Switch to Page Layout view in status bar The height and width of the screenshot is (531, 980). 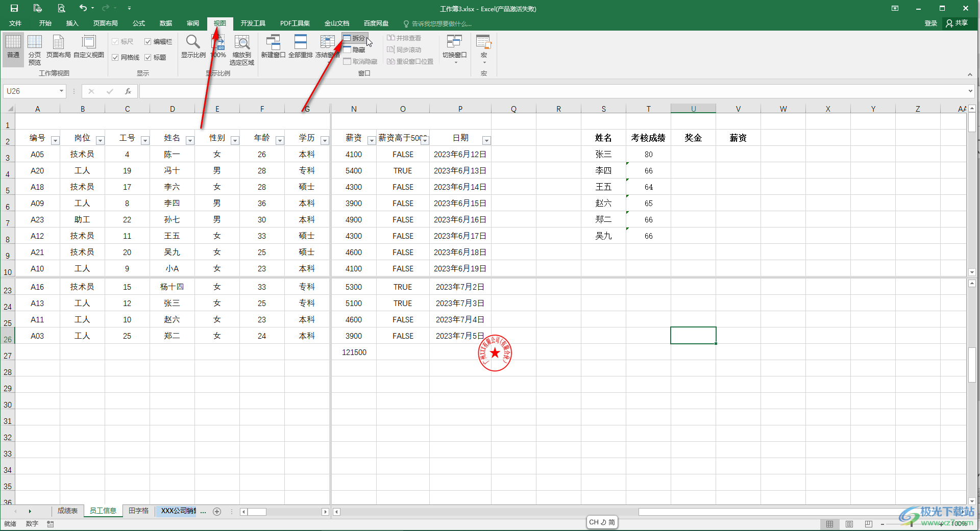(849, 524)
